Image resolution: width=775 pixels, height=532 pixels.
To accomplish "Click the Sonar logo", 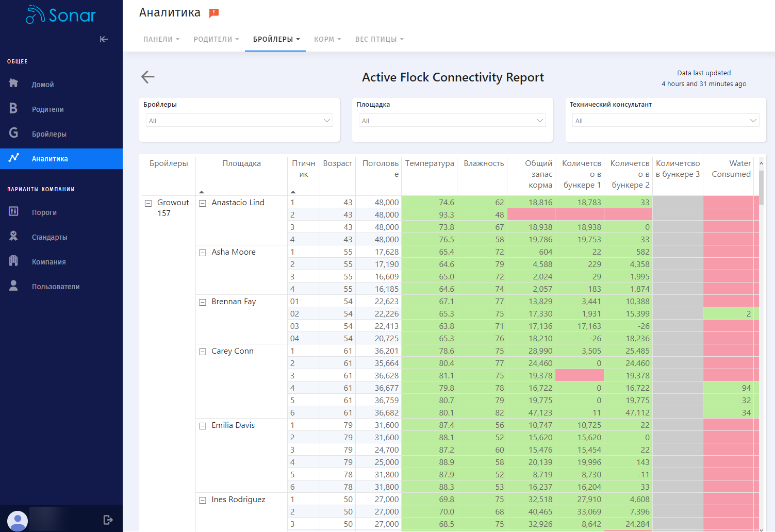I will point(61,15).
